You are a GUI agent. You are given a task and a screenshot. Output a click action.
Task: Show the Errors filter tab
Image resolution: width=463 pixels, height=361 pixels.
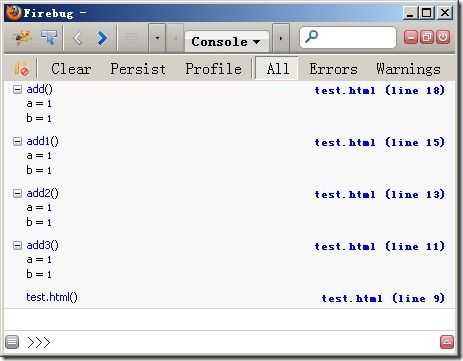(x=333, y=69)
